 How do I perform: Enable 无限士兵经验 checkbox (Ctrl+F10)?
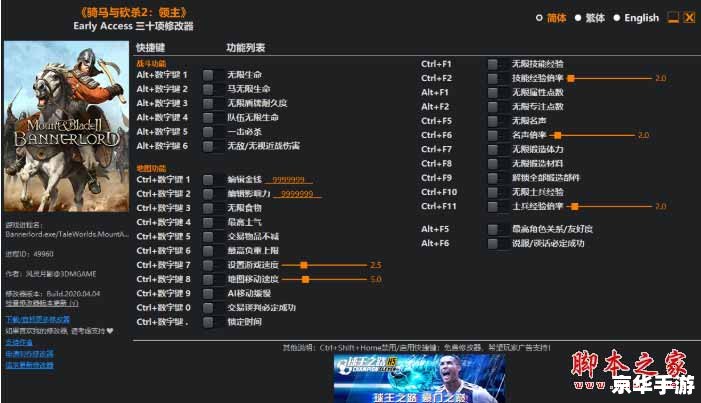click(492, 192)
